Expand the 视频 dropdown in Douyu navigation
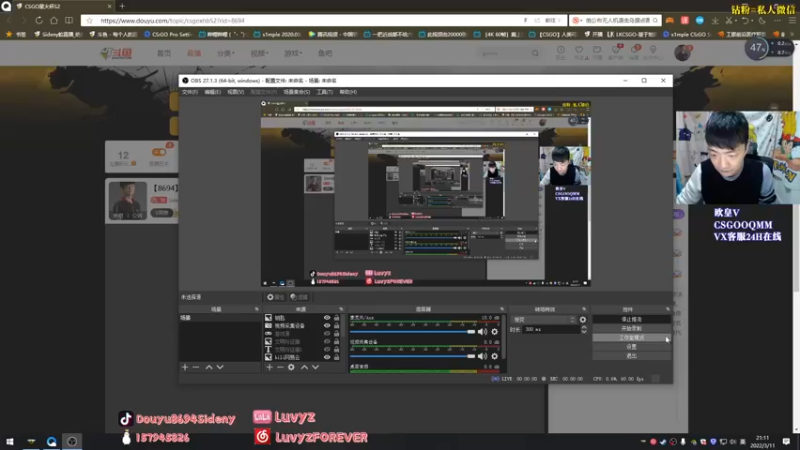Image resolution: width=800 pixels, height=450 pixels. coord(259,53)
